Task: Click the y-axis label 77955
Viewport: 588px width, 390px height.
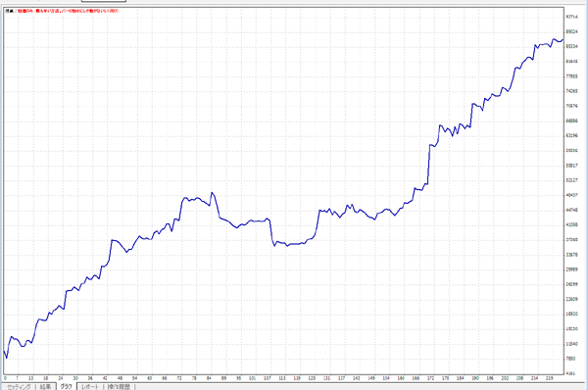Action: pyautogui.click(x=571, y=76)
